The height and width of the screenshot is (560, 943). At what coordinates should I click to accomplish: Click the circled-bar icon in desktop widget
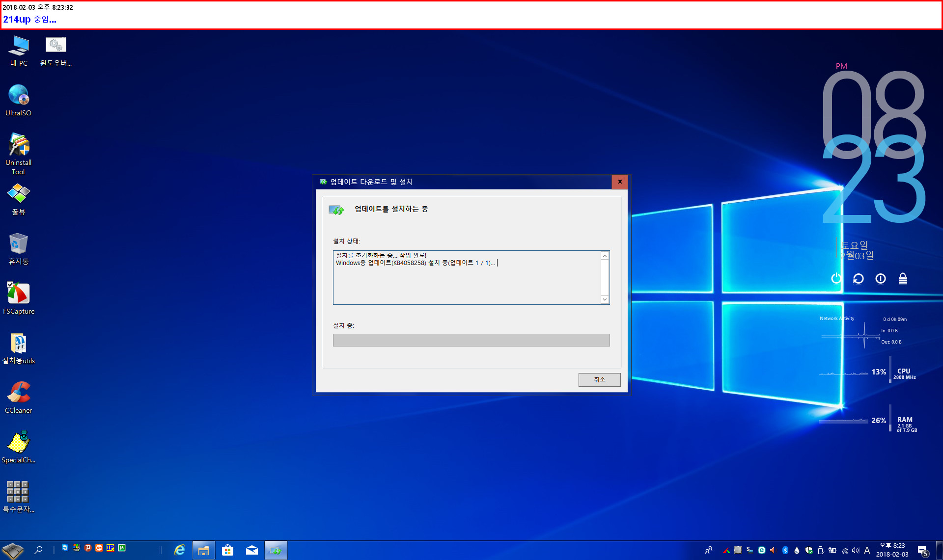pyautogui.click(x=881, y=279)
